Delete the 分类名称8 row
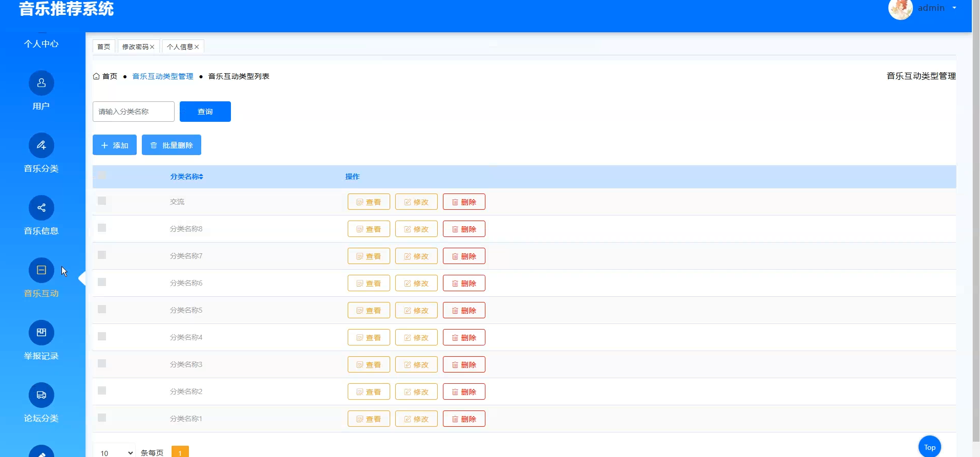Viewport: 980px width, 457px height. (464, 229)
